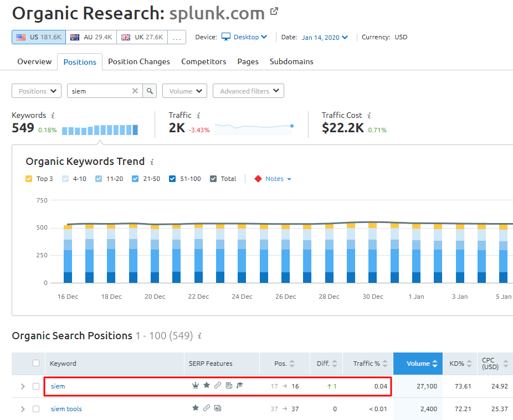
Task: Check the siem tools row checkbox
Action: click(x=36, y=409)
